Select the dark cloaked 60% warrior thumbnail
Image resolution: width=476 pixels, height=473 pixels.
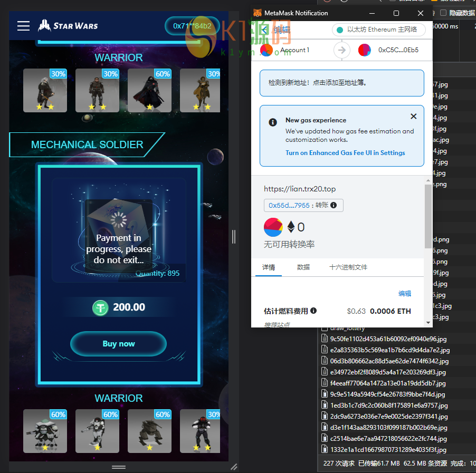click(x=149, y=90)
